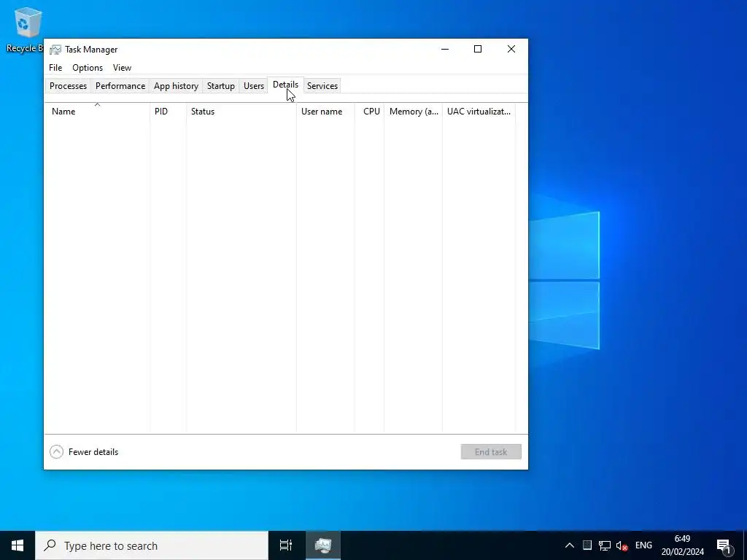Minimize the Task Manager window
Image resolution: width=747 pixels, height=560 pixels.
click(x=445, y=49)
